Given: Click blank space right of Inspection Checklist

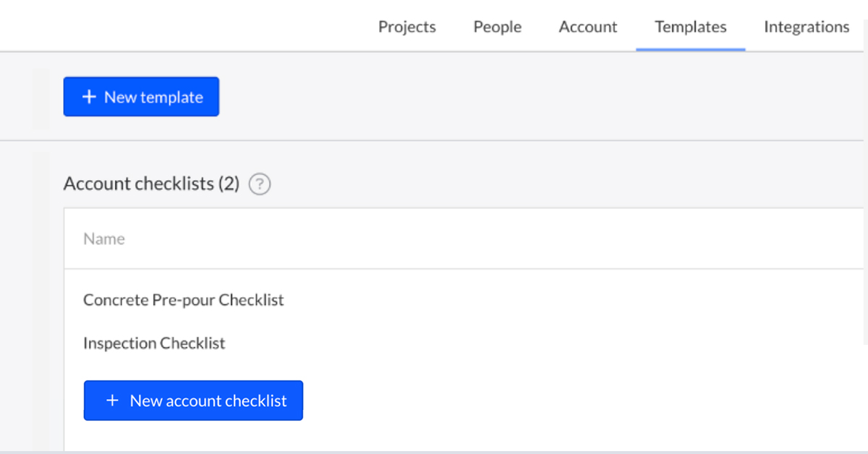Looking at the screenshot, I should (506, 343).
